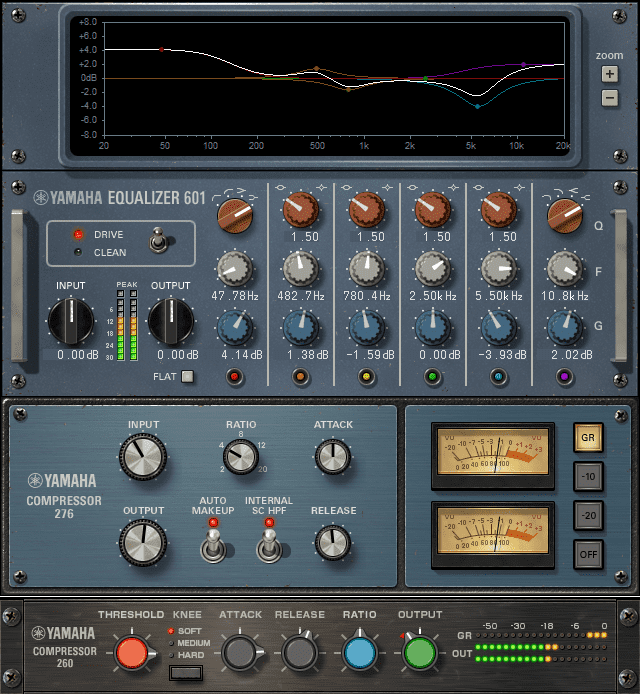
Task: Click the Equalizer 601 OUTPUT knob
Action: [171, 321]
